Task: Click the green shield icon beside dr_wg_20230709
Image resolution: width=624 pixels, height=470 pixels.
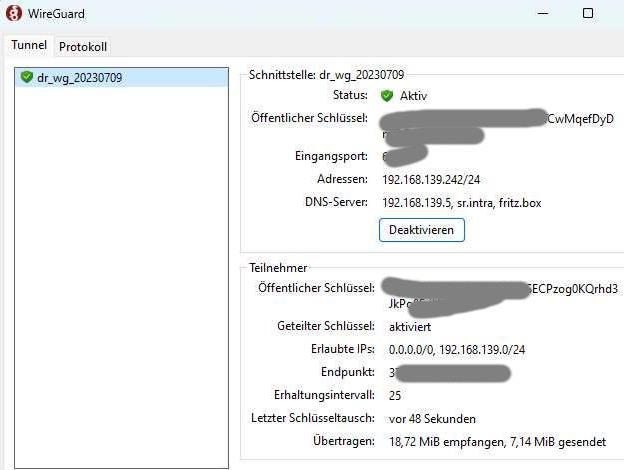Action: click(27, 77)
